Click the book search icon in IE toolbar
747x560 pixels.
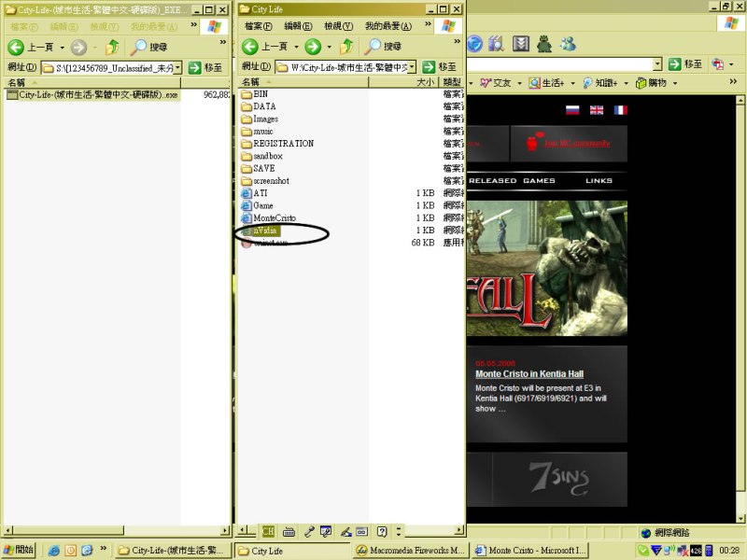click(496, 44)
